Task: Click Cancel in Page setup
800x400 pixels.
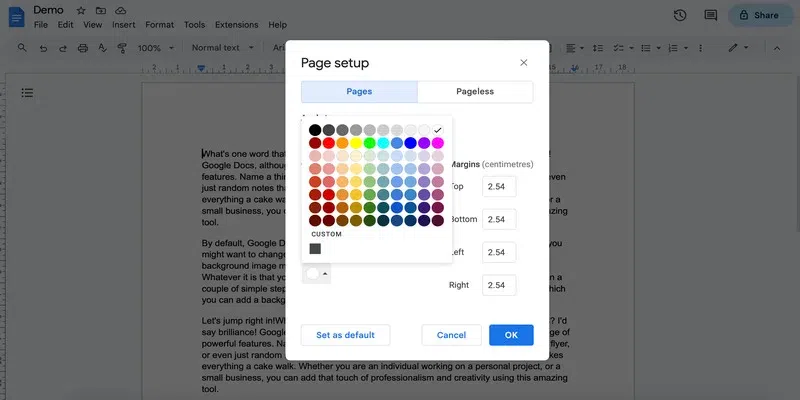Action: pos(452,335)
